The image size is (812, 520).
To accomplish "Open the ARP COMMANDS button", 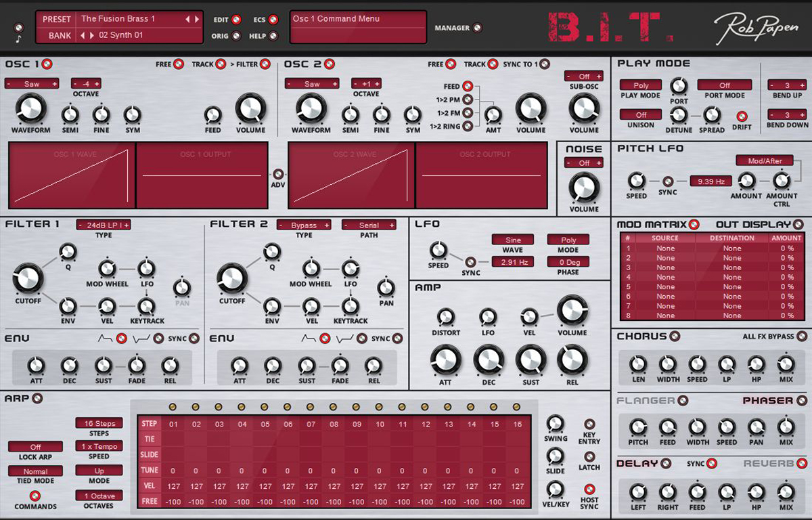I will pos(35,496).
